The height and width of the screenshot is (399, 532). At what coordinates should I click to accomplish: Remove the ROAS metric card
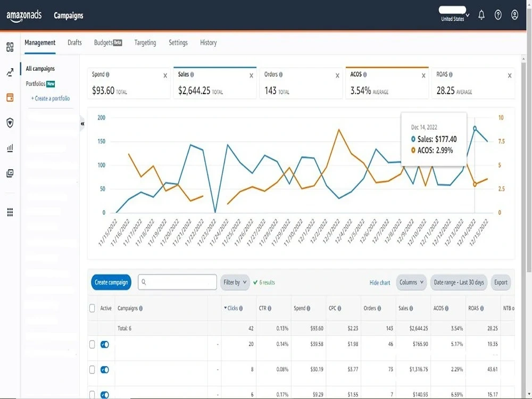coord(509,76)
